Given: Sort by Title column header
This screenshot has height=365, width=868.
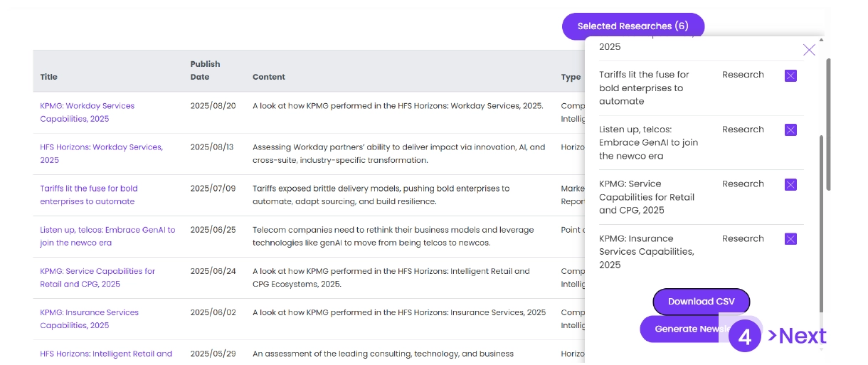Looking at the screenshot, I should point(49,77).
